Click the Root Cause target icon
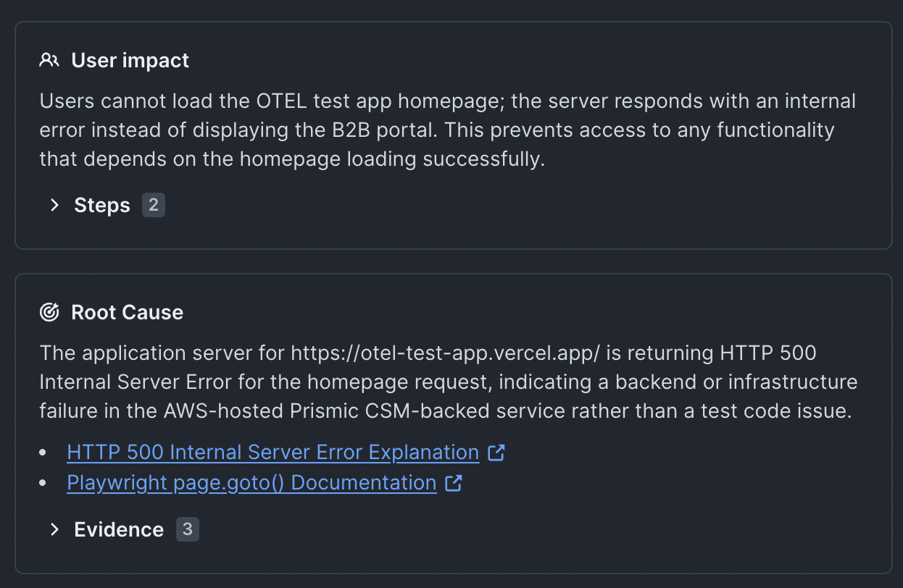 pos(49,312)
